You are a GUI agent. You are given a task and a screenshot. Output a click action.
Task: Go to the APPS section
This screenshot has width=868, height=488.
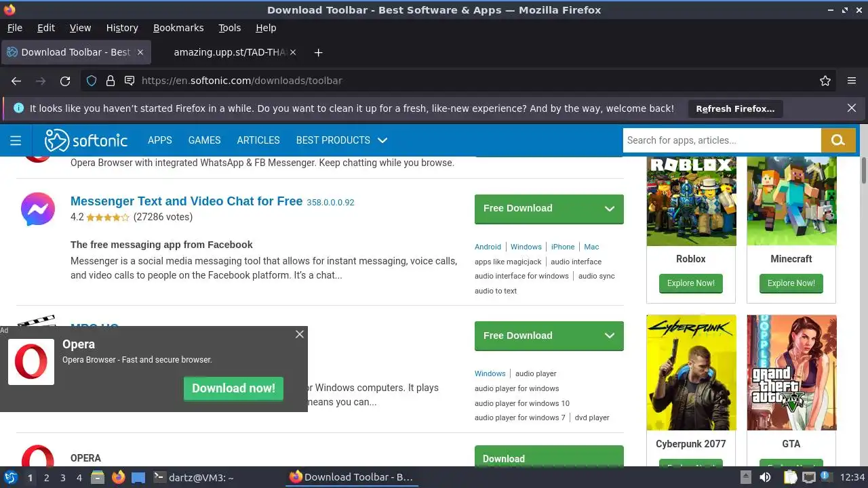point(160,140)
